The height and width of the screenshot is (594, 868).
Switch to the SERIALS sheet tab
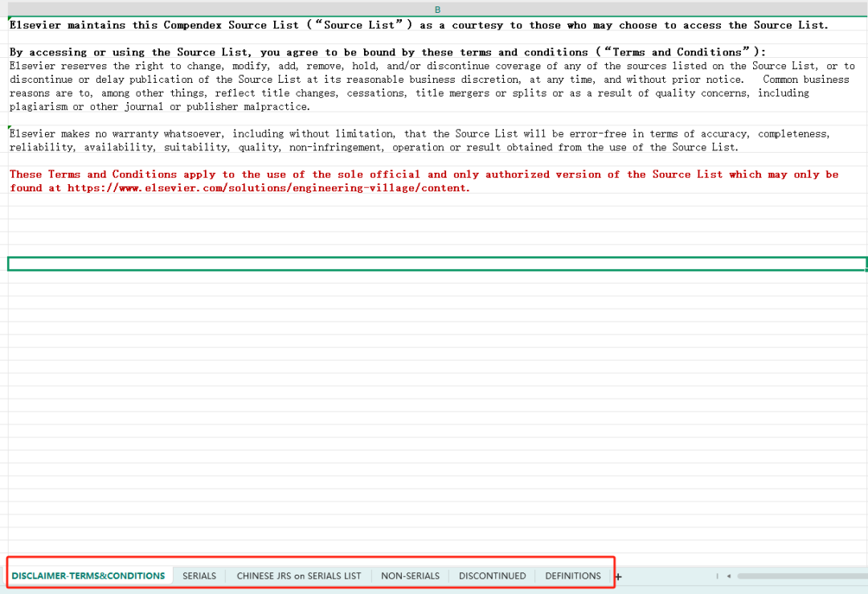pyautogui.click(x=199, y=576)
